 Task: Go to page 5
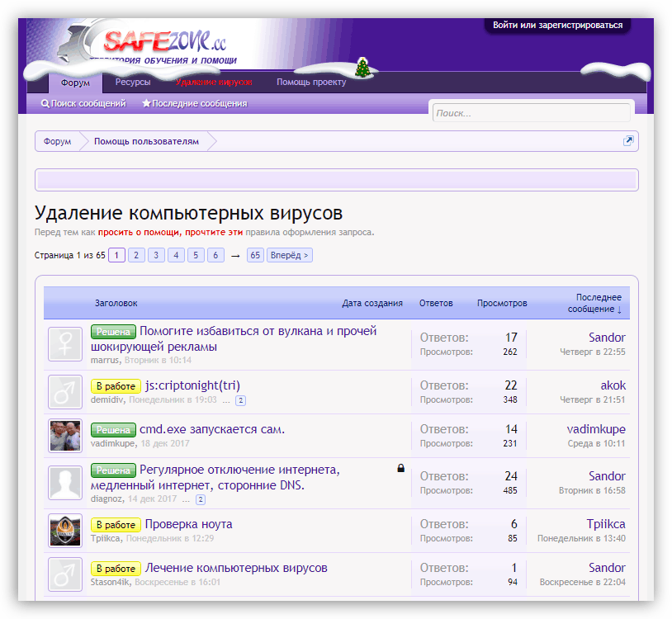pos(196,255)
